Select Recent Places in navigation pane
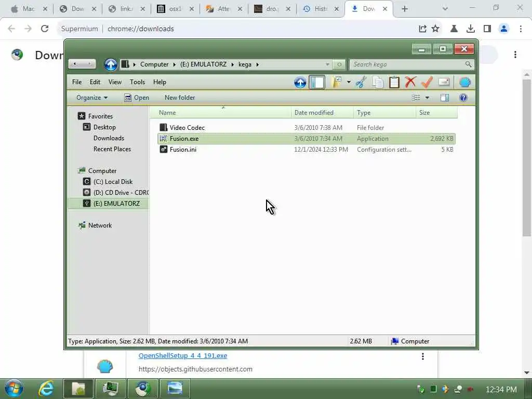Viewport: 532px width, 399px height. pyautogui.click(x=112, y=149)
